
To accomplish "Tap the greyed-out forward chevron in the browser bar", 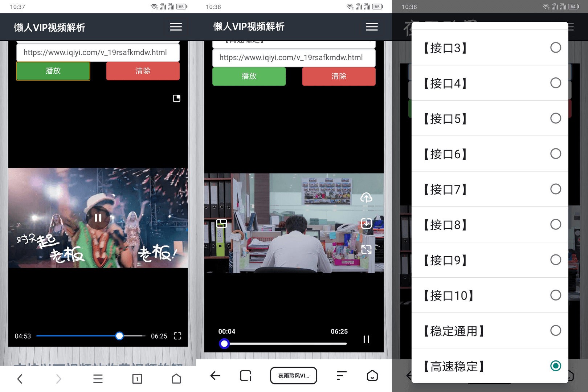I will click(x=58, y=379).
